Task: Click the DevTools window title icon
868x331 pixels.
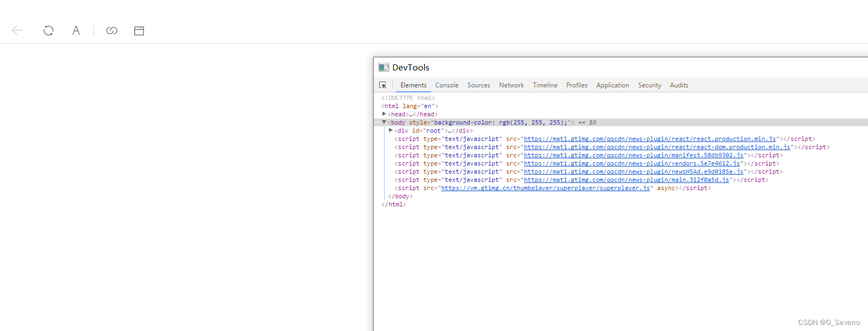Action: coord(384,68)
